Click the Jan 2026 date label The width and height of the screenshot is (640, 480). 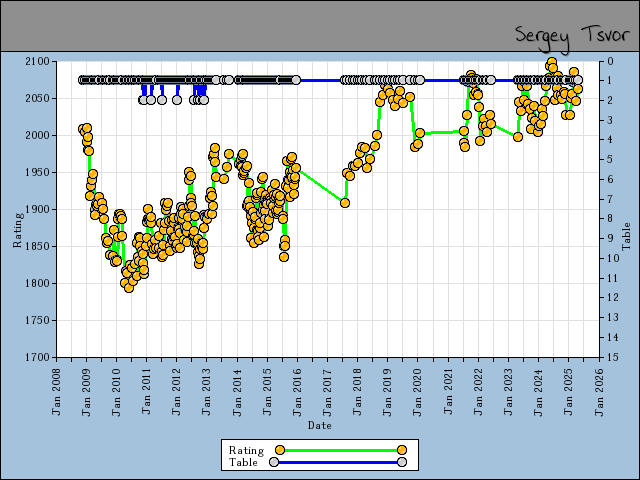pos(599,392)
